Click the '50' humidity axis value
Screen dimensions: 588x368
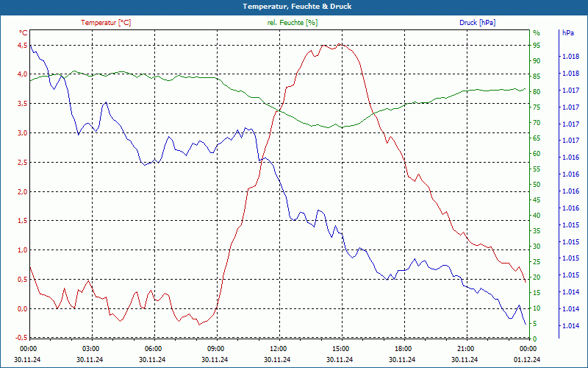pos(537,185)
